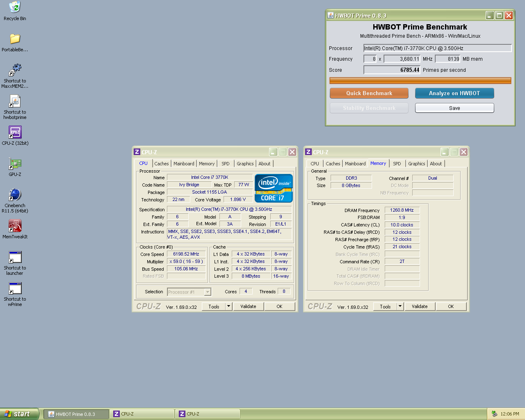Click Validate in left CPU-Z window
Screen dimensions: 525x420
pyautogui.click(x=248, y=306)
